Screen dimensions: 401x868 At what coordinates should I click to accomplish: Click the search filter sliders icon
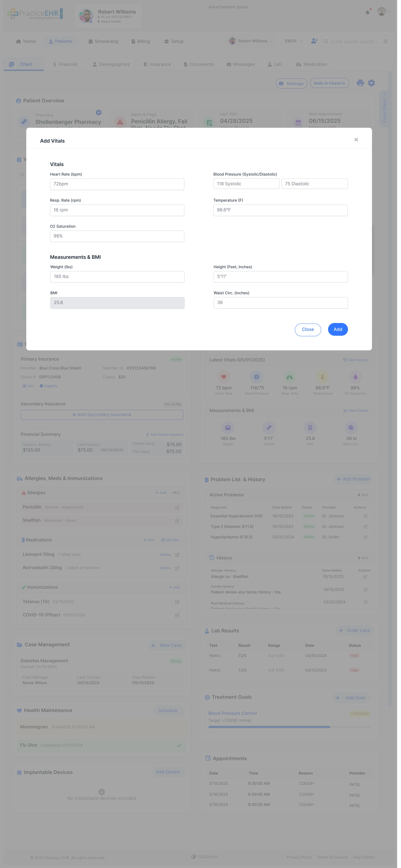(386, 41)
